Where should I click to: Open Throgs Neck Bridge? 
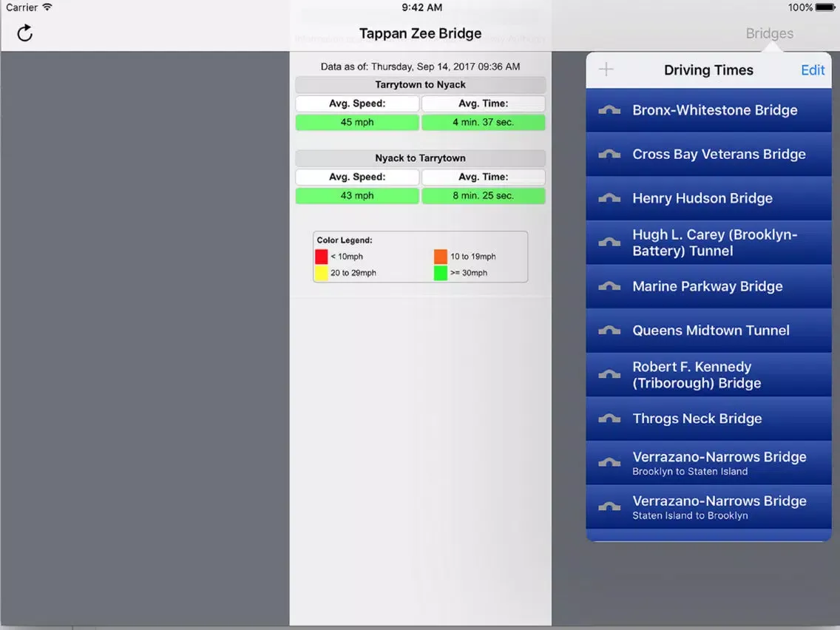(708, 419)
